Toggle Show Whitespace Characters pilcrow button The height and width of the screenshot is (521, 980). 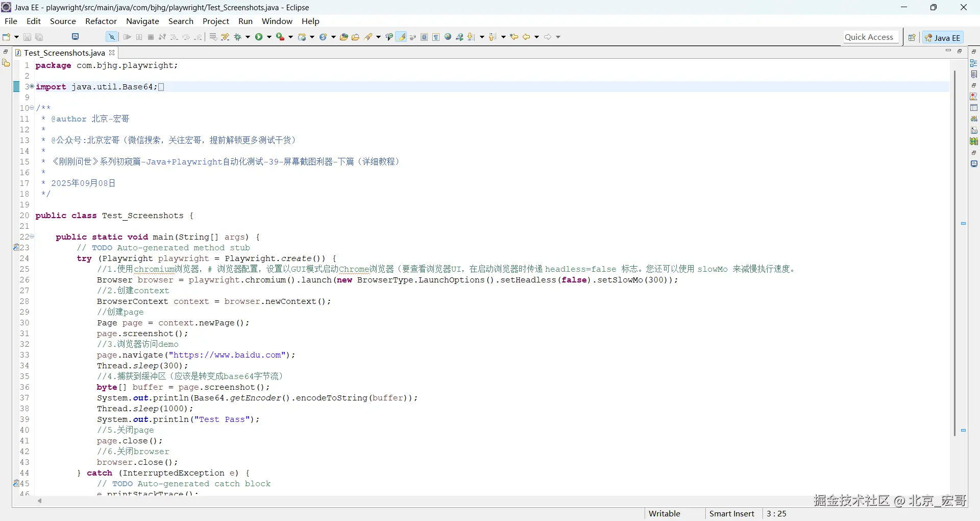(436, 37)
